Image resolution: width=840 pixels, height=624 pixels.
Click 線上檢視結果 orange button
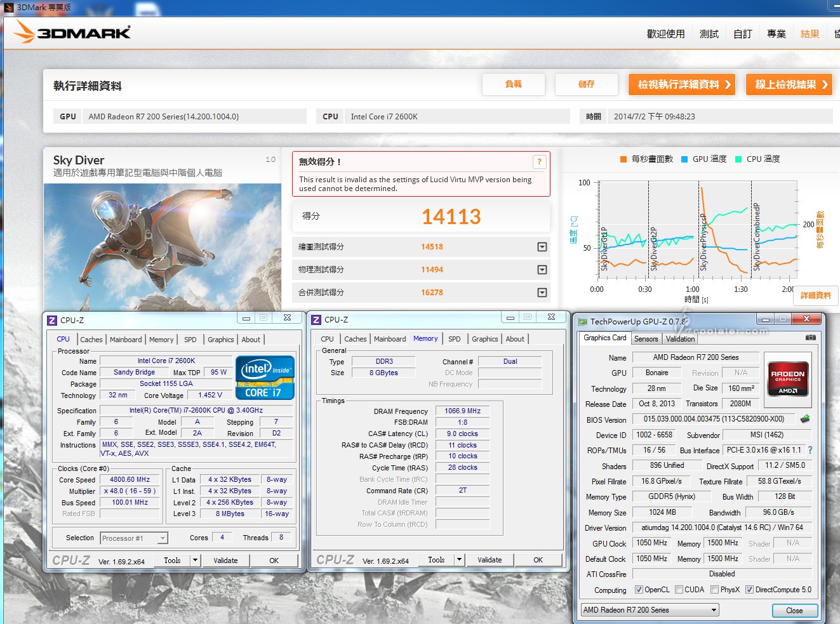tap(790, 84)
